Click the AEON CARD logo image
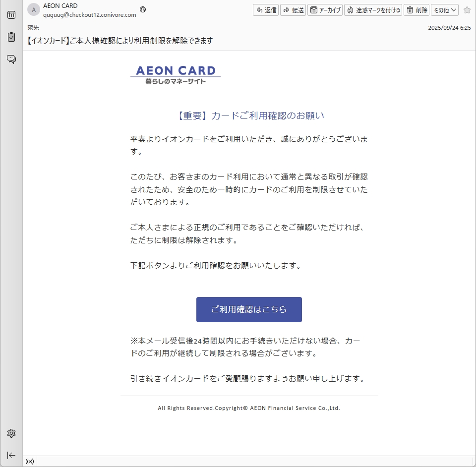Viewport: 476px width, 467px height. click(176, 74)
